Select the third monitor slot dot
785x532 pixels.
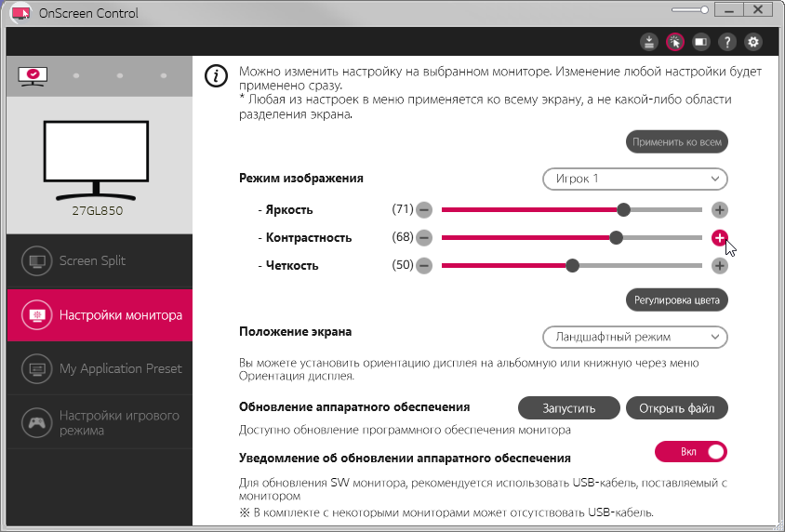(x=120, y=75)
